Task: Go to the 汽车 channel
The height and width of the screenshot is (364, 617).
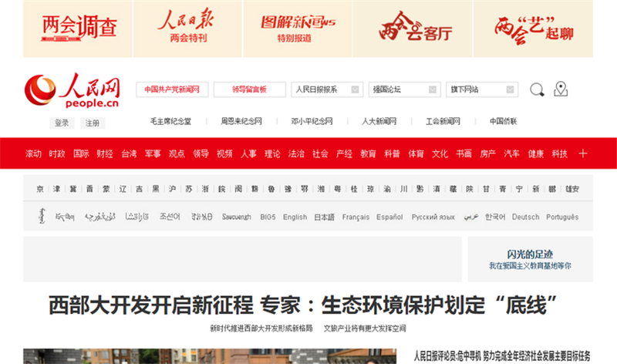Action: coord(512,153)
